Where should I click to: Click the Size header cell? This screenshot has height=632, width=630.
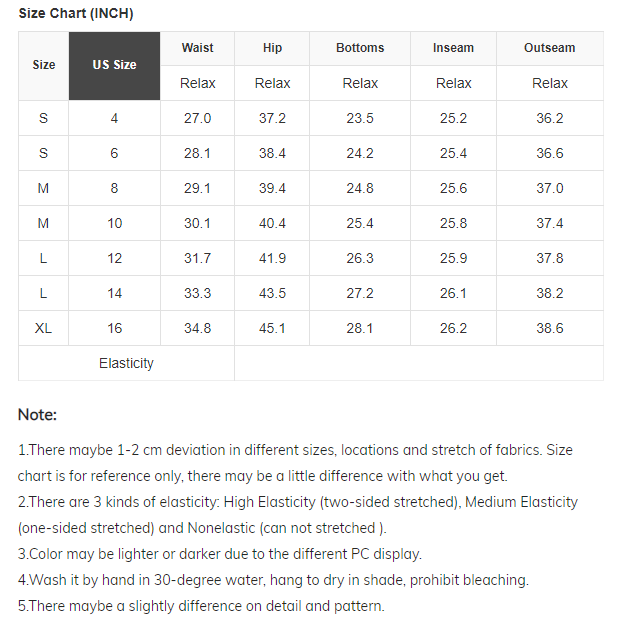click(44, 65)
